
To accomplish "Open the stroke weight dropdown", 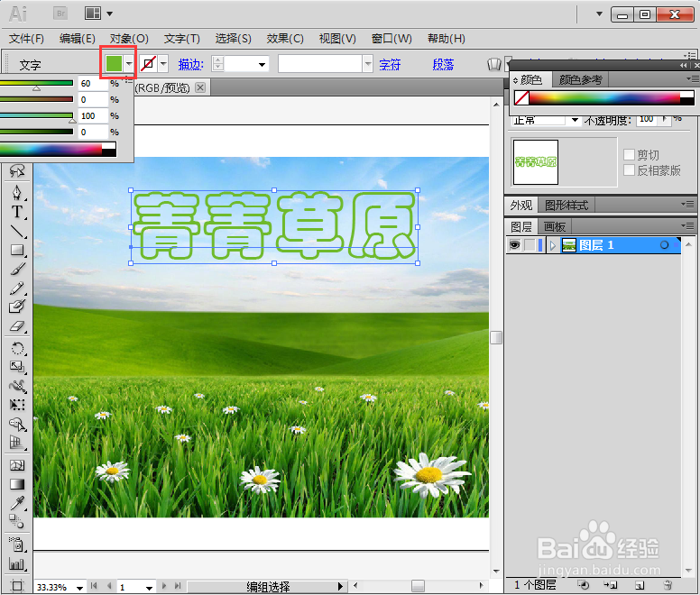I will point(262,65).
